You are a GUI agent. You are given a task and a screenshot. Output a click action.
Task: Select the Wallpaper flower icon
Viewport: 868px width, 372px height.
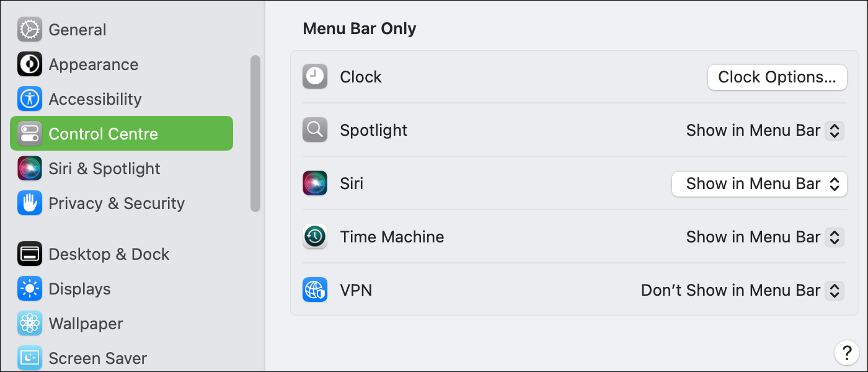[x=30, y=324]
